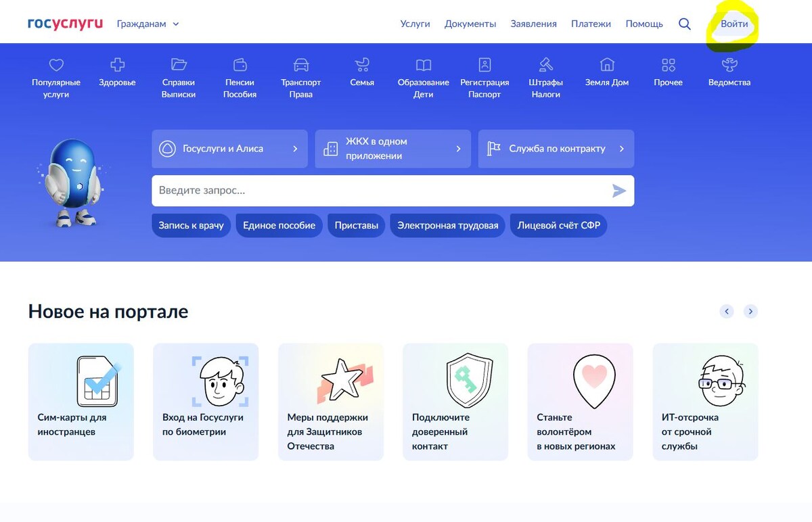Click the Войти login button

734,24
